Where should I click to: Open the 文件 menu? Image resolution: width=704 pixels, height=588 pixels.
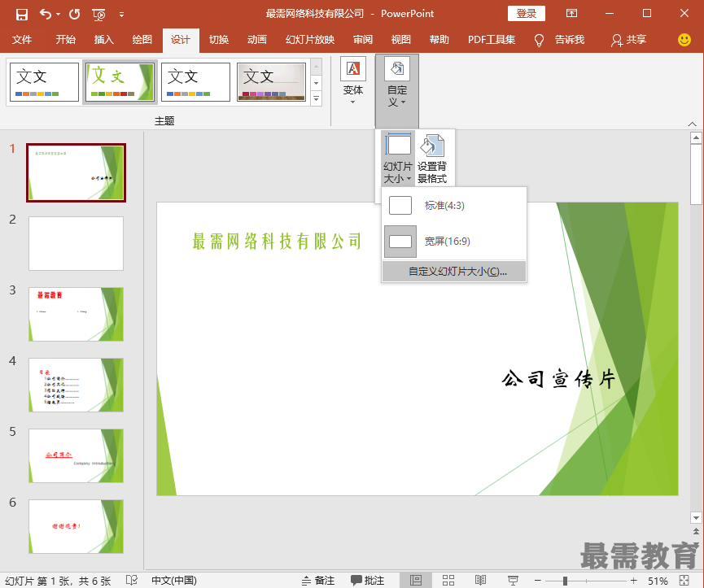point(21,40)
